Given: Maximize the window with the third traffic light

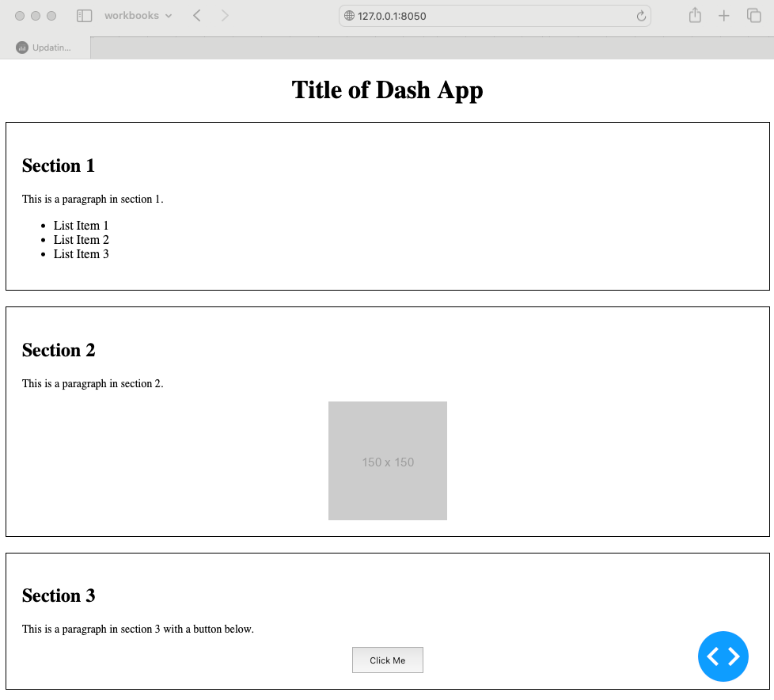Looking at the screenshot, I should tap(51, 16).
